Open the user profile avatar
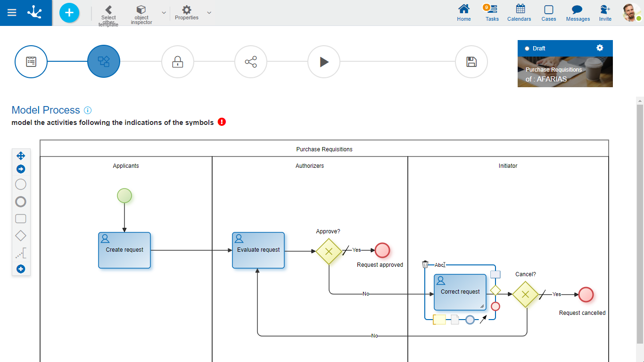The height and width of the screenshot is (362, 644). [631, 13]
